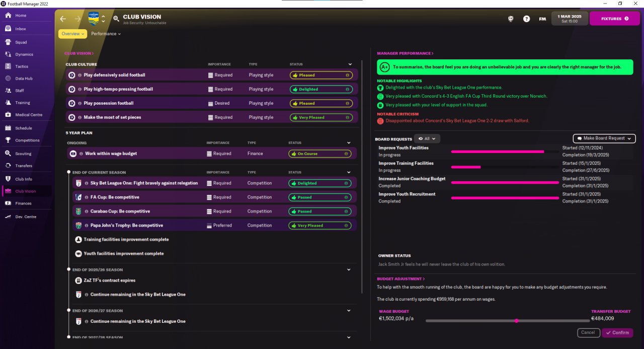Open the Transfers sidebar icon
Viewport: 644px width, 349px height.
coord(8,166)
